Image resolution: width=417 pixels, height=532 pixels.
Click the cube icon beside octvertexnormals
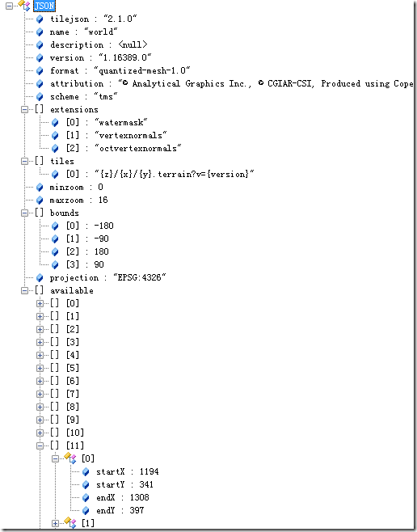55,148
